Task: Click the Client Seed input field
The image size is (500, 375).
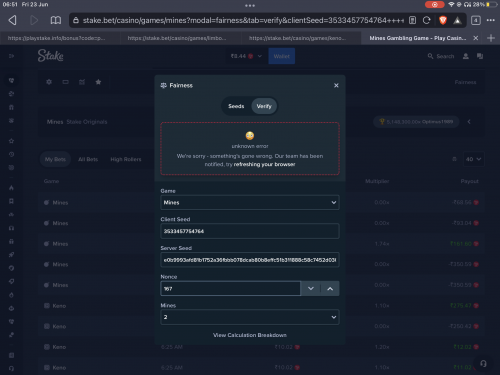Action: pos(250,231)
